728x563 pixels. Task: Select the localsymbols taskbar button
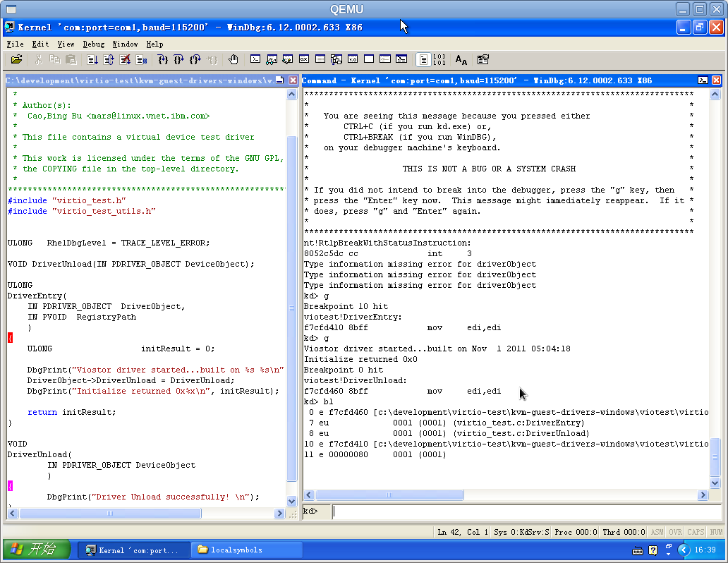[x=246, y=550]
